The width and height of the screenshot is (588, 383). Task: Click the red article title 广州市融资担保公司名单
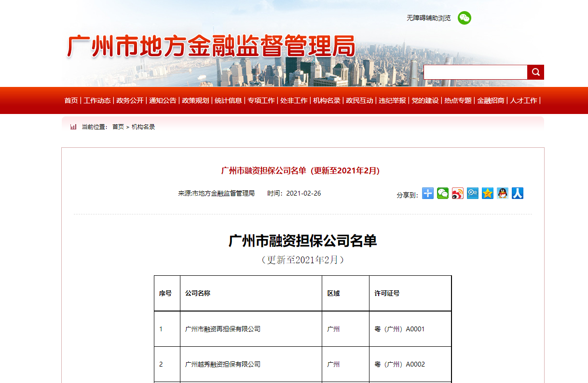[x=301, y=170]
